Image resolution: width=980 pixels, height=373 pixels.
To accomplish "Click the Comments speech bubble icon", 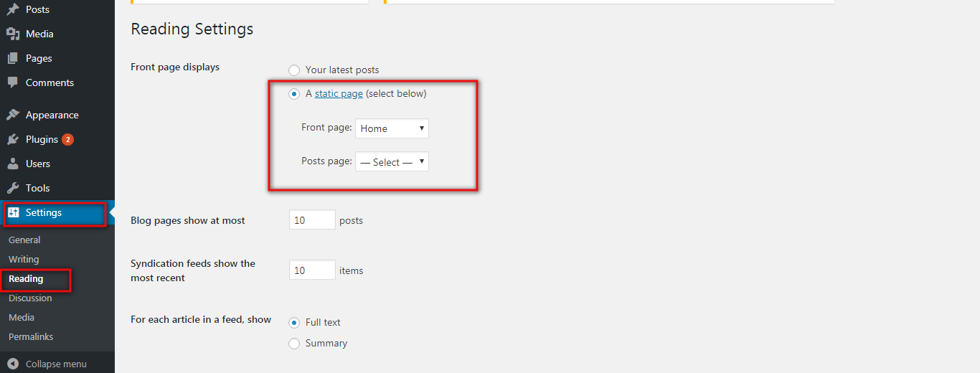I will point(13,82).
